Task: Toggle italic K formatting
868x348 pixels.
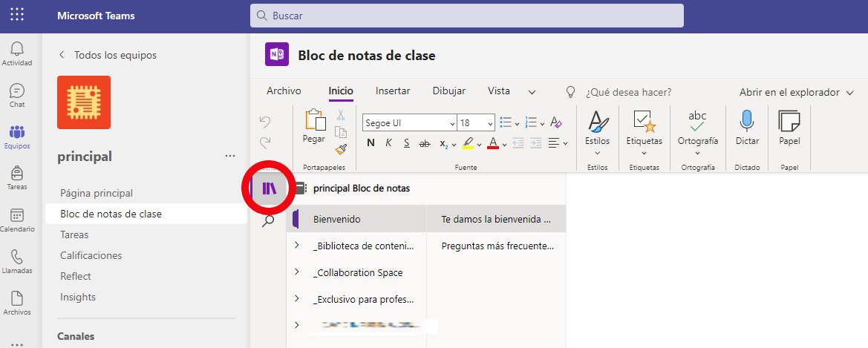Action: coord(388,143)
